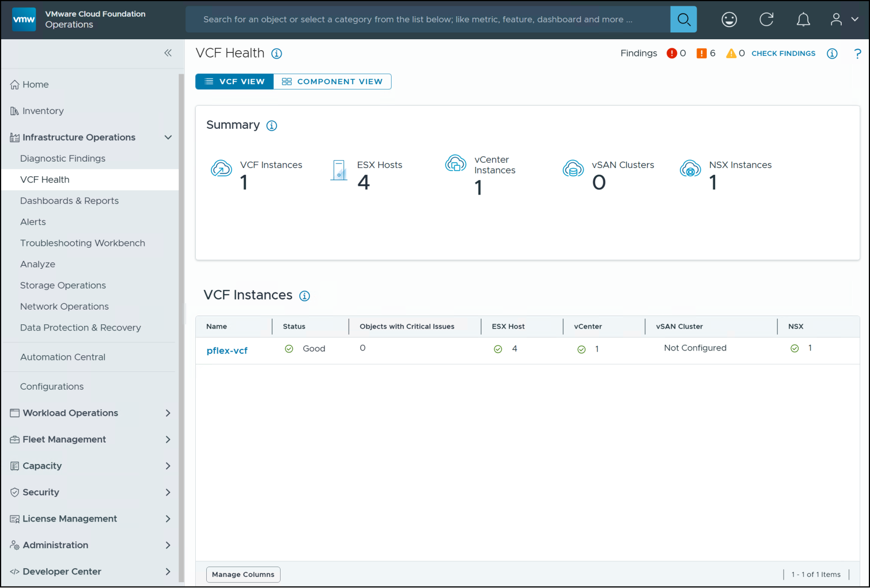Click '1 - 1 of 1 Items' text
This screenshot has height=588, width=870.
pos(816,574)
